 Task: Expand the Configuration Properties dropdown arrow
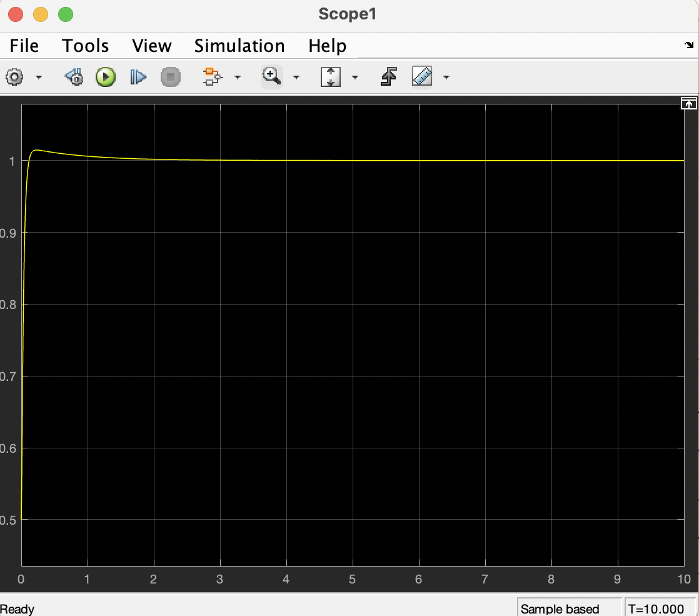[39, 77]
